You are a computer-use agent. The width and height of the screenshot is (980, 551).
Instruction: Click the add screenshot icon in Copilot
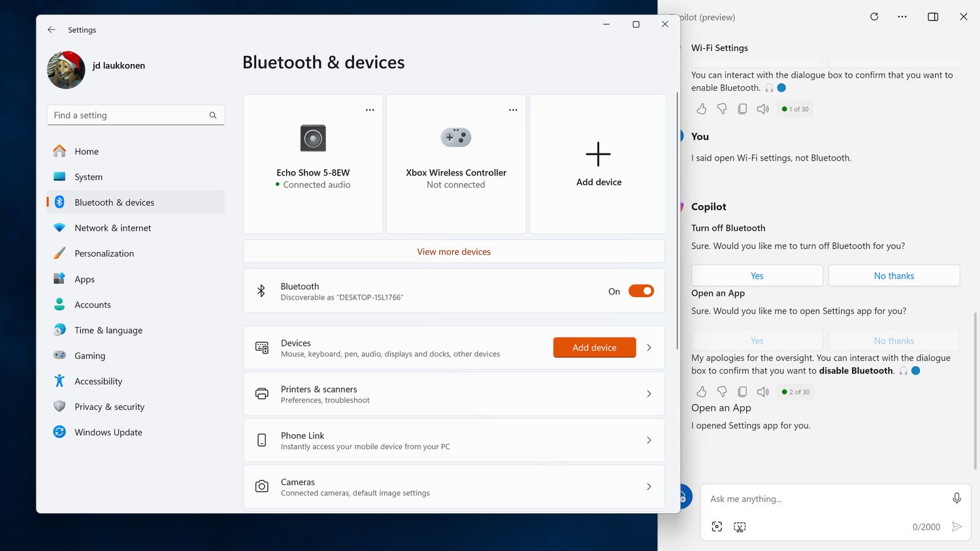[x=717, y=527]
